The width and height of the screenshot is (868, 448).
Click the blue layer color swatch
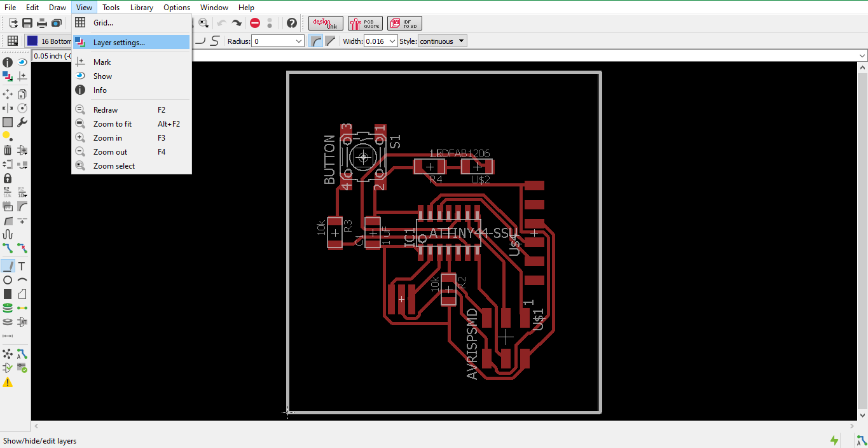point(32,41)
